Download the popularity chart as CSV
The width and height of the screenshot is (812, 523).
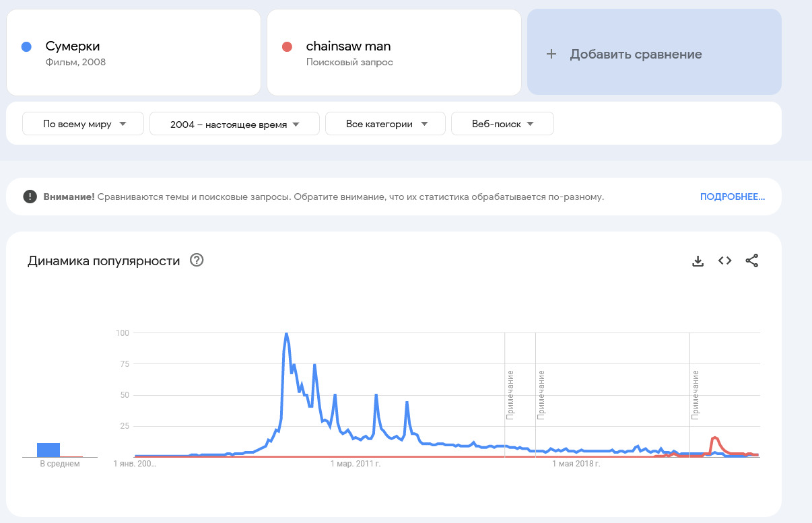[698, 261]
